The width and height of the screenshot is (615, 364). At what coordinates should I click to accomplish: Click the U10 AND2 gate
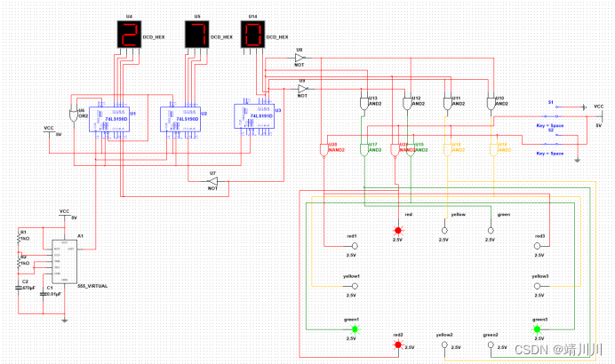click(491, 104)
